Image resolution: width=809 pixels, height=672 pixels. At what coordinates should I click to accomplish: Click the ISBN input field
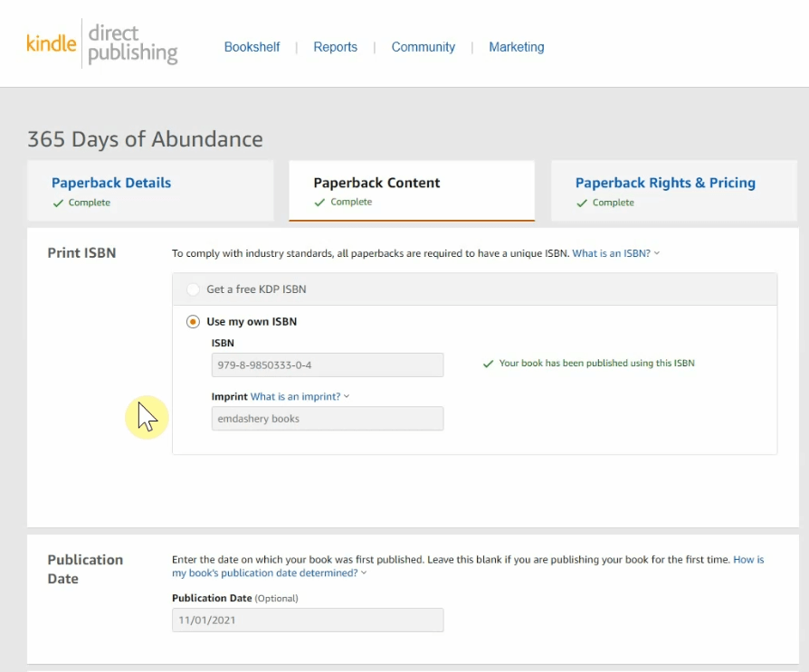pos(327,364)
